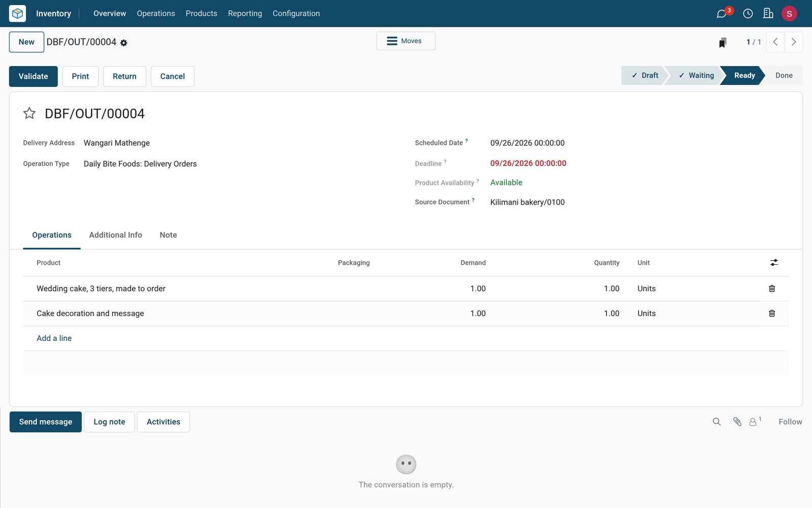
Task: Open the Overview menu
Action: 110,14
